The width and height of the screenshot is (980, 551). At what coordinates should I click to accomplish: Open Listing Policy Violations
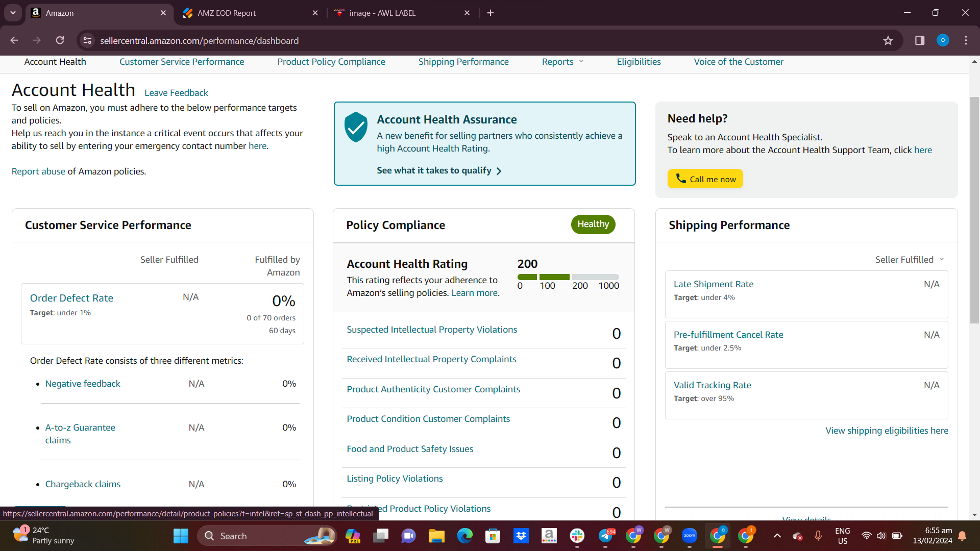click(x=395, y=479)
